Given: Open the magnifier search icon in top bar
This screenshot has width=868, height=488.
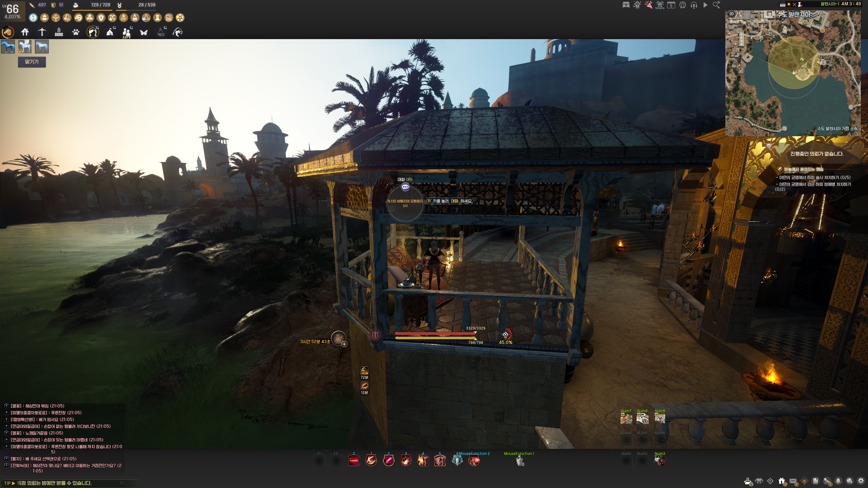Looking at the screenshot, I should (716, 5).
